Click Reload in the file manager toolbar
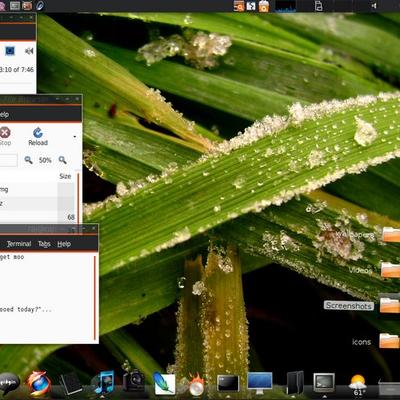Viewport: 400px width, 400px height. click(38, 136)
